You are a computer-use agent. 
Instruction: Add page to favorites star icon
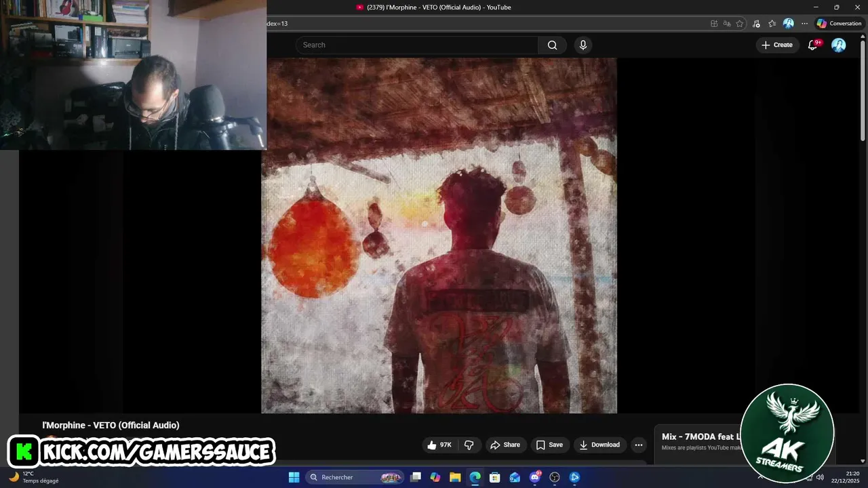740,23
